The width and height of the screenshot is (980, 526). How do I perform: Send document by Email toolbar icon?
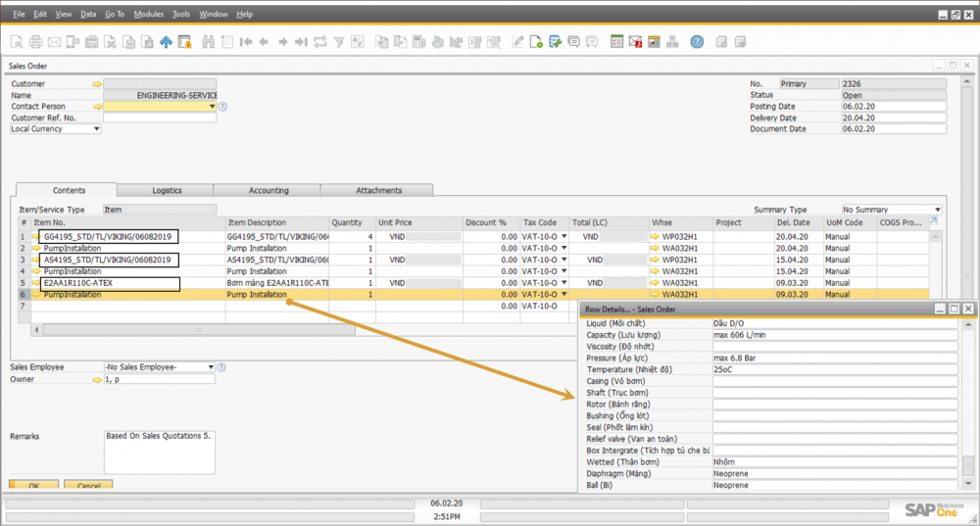(x=54, y=42)
